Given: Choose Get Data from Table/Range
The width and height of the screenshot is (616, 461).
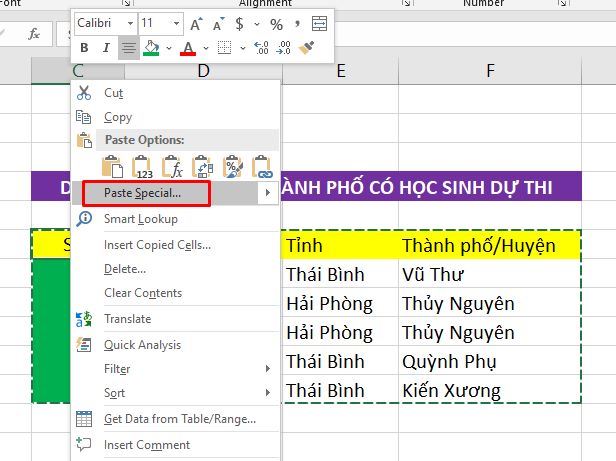Looking at the screenshot, I should click(x=176, y=419).
